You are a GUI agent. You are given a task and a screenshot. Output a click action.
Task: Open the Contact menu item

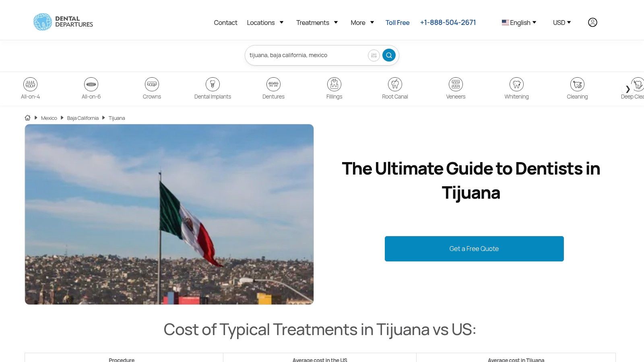click(225, 23)
